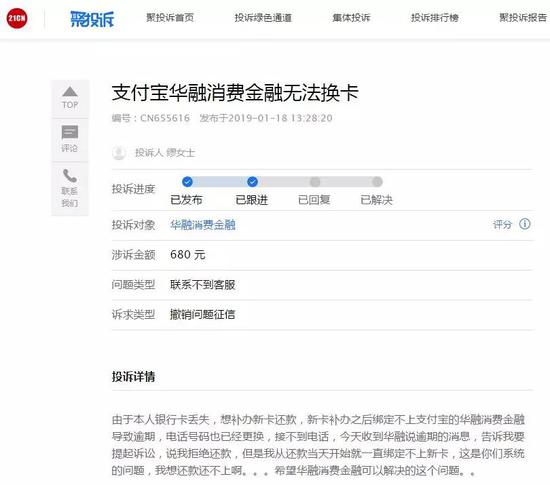Click the 撤销问题征信 request type value

[x=203, y=314]
